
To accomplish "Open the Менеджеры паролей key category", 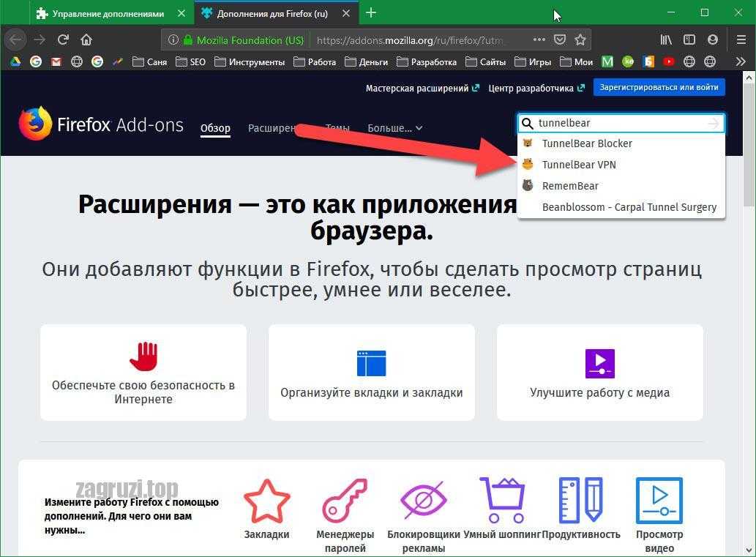I will coord(345,515).
